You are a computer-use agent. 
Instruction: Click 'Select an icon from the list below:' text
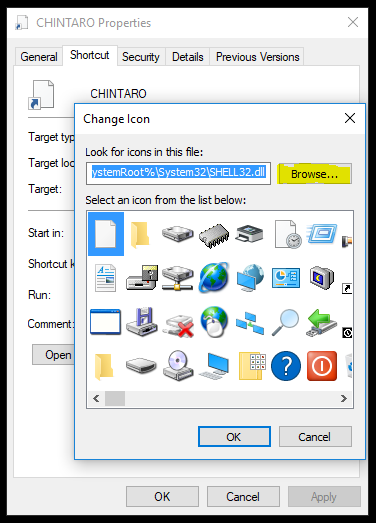(165, 200)
